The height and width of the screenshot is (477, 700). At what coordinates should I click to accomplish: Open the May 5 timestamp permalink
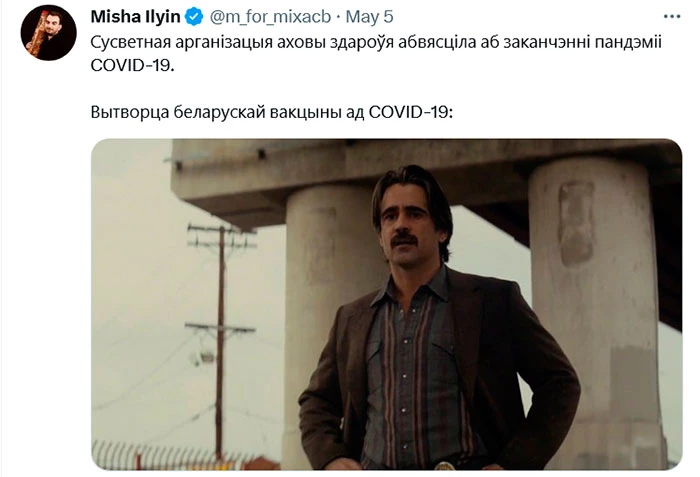370,17
